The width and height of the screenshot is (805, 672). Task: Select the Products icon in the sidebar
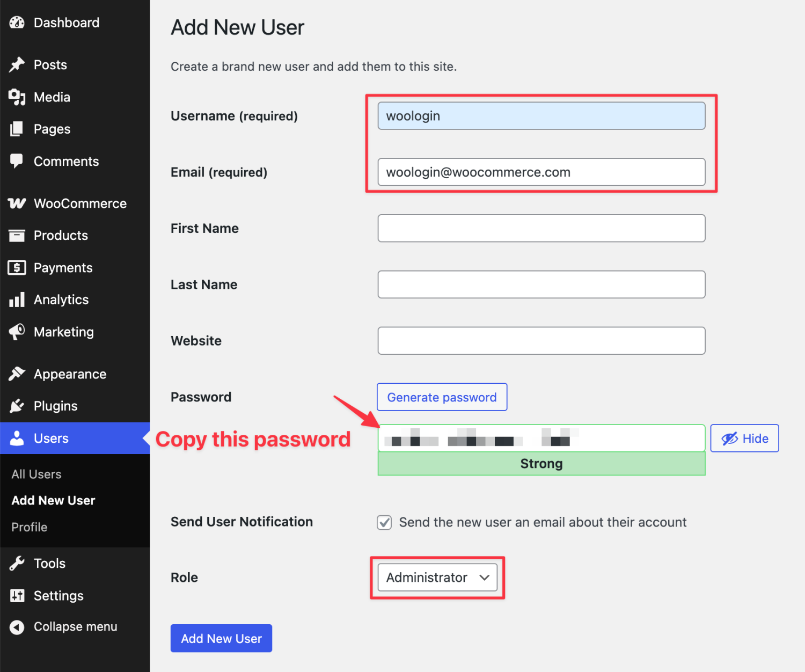[x=17, y=235]
